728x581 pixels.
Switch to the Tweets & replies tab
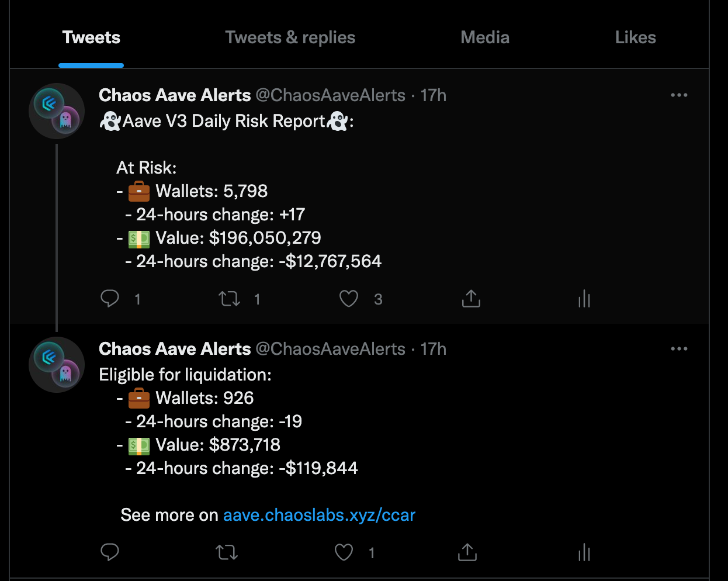coord(290,37)
